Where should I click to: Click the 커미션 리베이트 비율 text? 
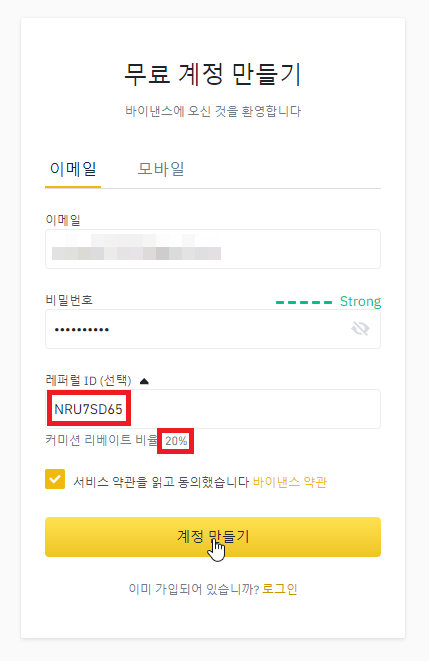pos(101,441)
